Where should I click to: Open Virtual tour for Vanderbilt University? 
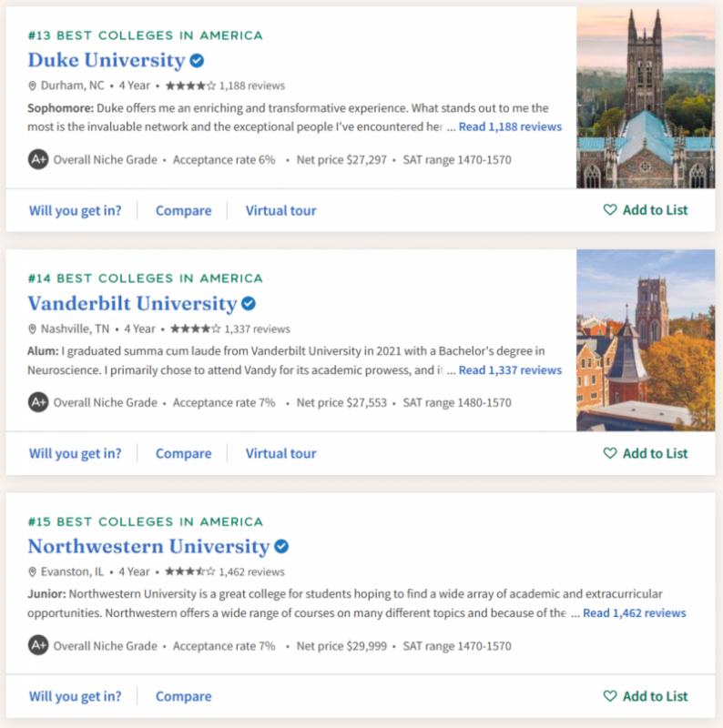pos(280,453)
